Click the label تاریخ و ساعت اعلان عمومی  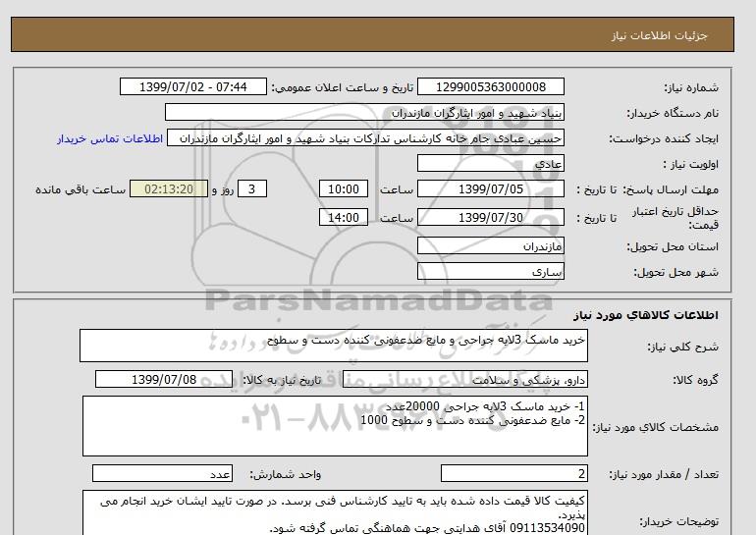(343, 87)
